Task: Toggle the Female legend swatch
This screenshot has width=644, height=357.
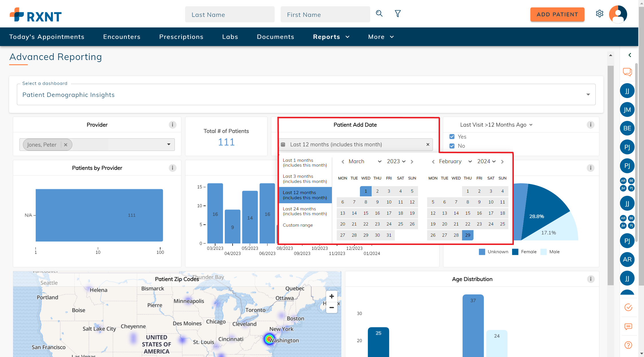Action: pyautogui.click(x=515, y=252)
